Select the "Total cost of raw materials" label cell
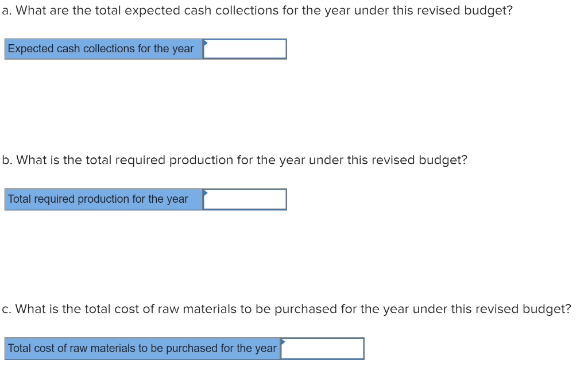 pos(142,349)
